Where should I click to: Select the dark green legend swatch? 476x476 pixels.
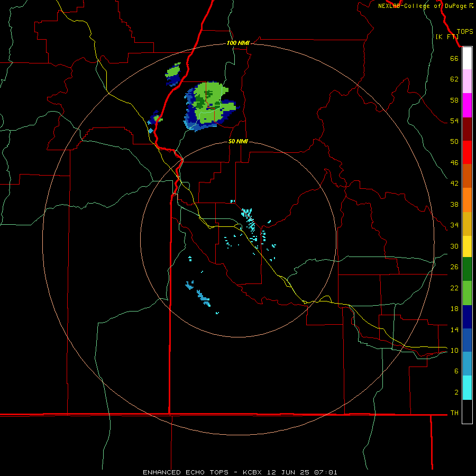click(x=467, y=269)
